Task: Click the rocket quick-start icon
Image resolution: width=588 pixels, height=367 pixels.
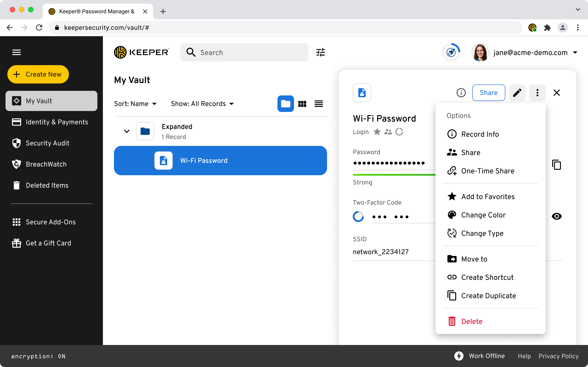Action: pos(451,53)
